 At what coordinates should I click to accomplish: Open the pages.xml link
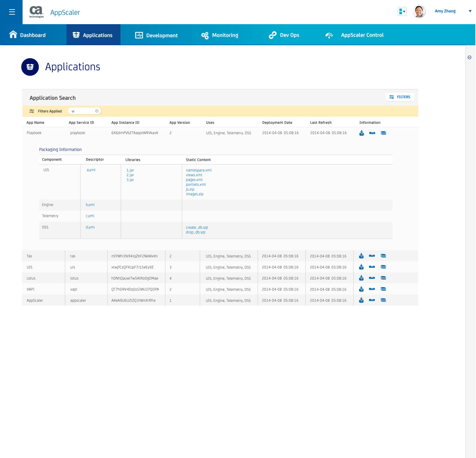[x=194, y=180]
